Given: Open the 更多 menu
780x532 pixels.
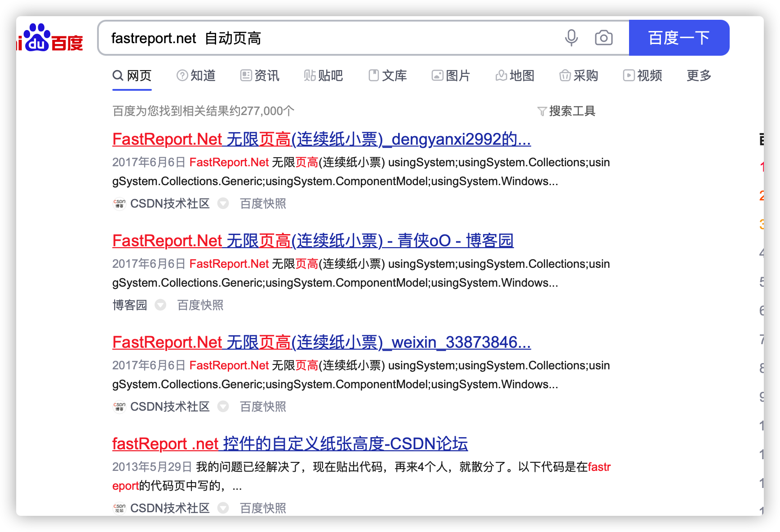Looking at the screenshot, I should pyautogui.click(x=698, y=76).
